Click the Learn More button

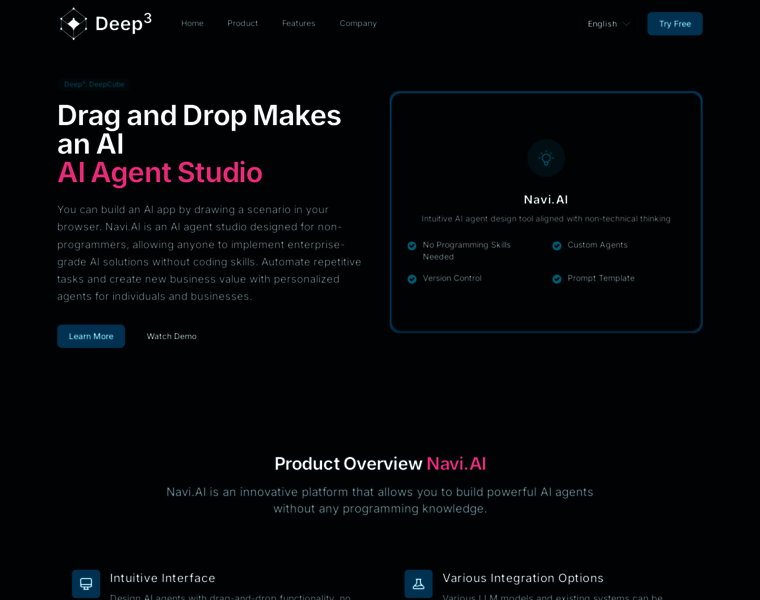[x=91, y=336]
